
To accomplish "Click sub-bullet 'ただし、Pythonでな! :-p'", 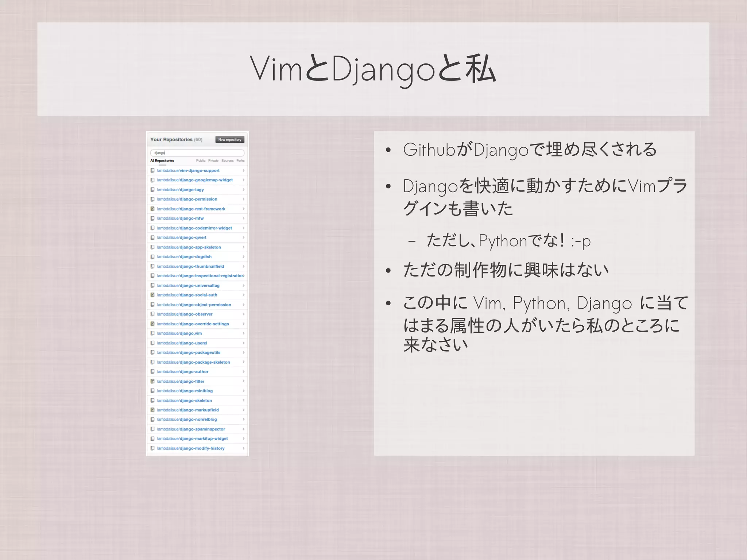I will pyautogui.click(x=508, y=241).
